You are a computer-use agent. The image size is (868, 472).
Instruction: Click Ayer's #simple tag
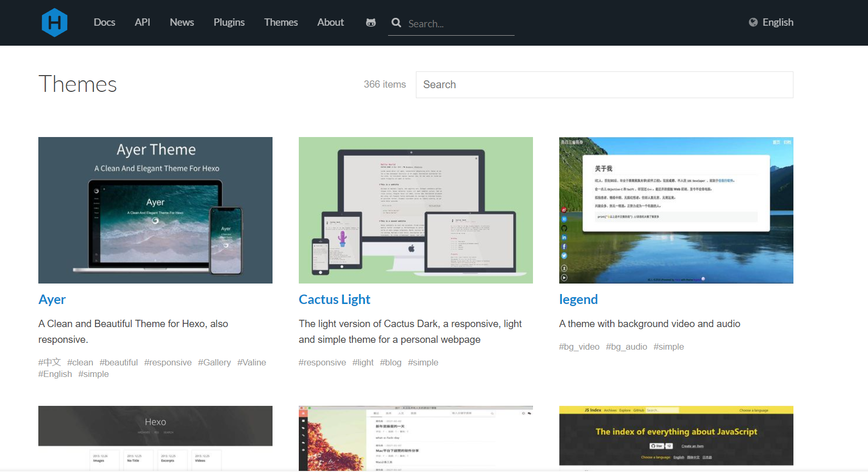(93, 374)
